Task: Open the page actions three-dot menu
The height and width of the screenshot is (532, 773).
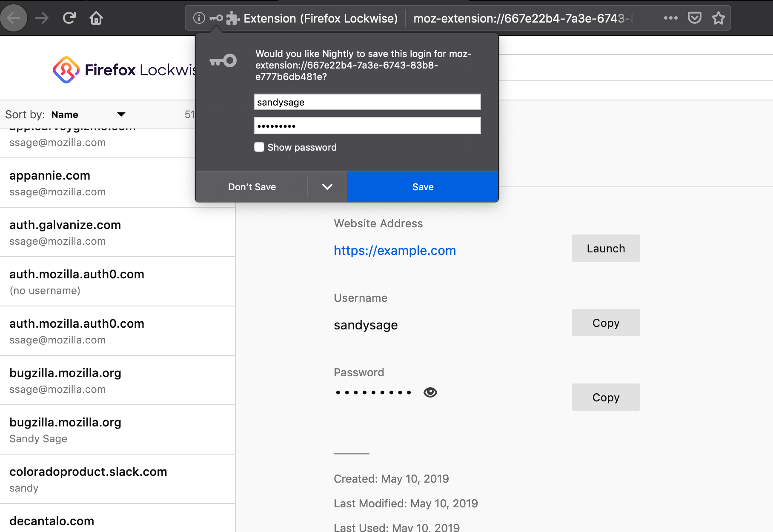Action: click(x=670, y=18)
